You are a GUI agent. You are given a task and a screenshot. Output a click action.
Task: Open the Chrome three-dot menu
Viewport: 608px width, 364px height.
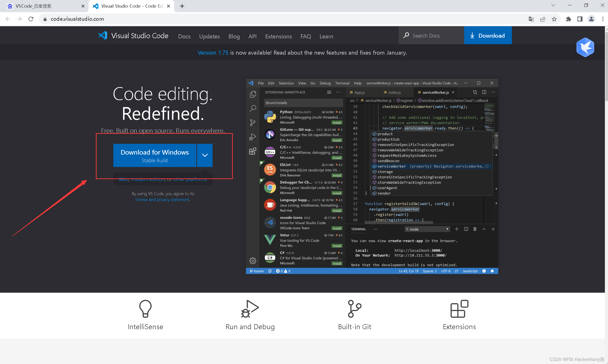(603, 19)
